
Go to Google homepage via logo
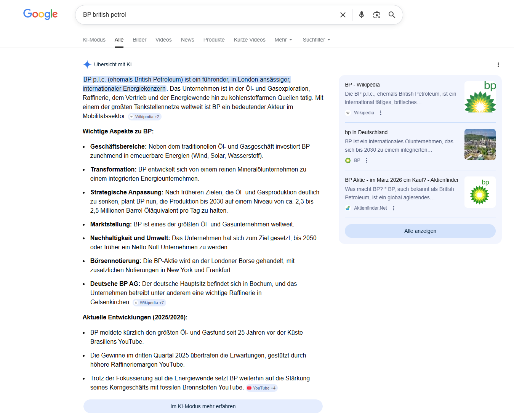(x=40, y=14)
